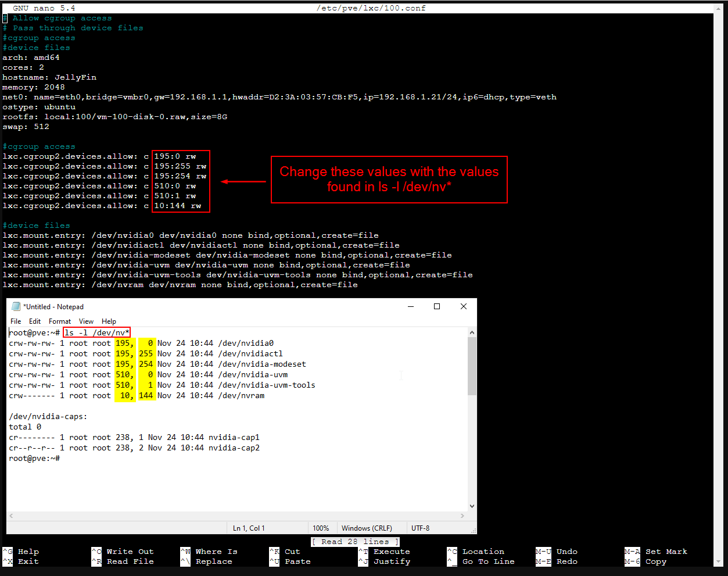Click the 'M-U Undo' shortcut in nano
The width and height of the screenshot is (728, 576).
point(557,552)
